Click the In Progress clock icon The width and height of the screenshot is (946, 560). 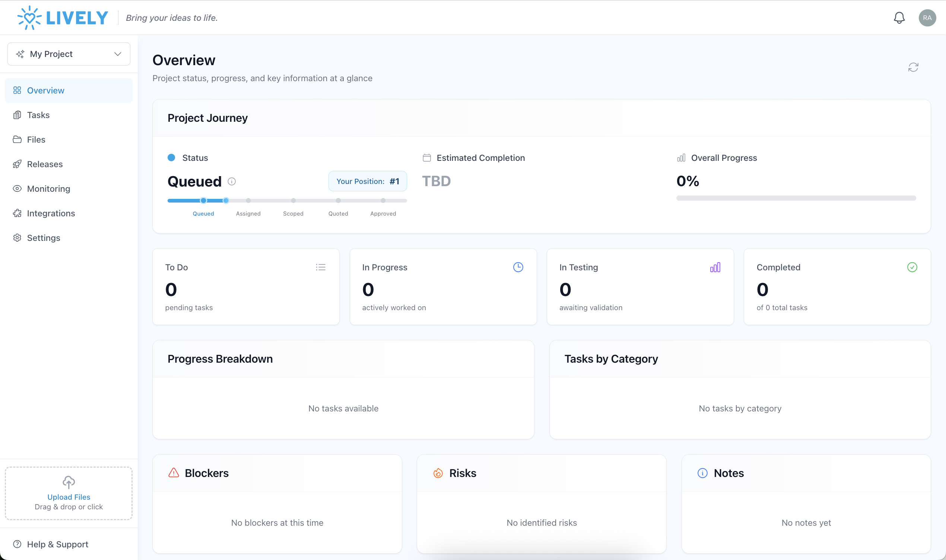point(518,267)
